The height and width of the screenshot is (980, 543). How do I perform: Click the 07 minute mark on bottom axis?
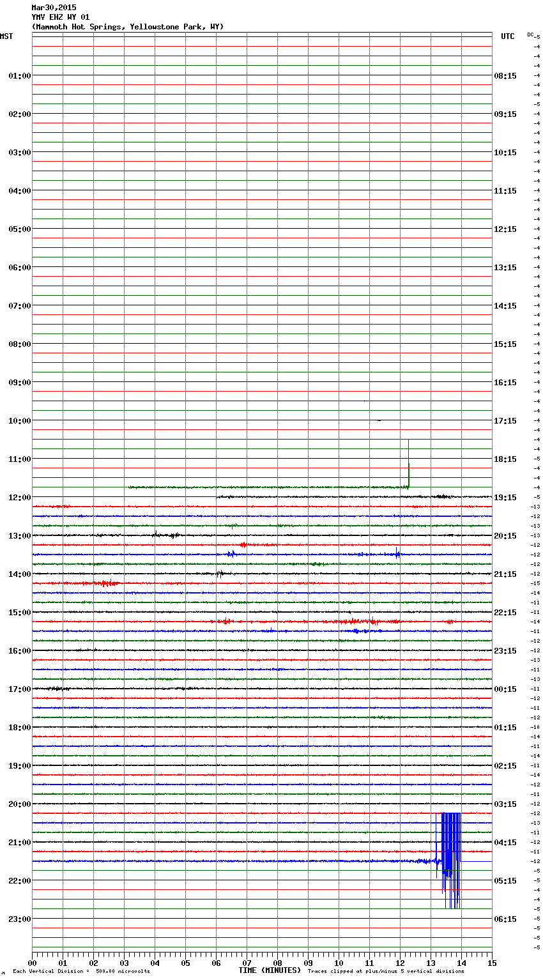click(247, 963)
